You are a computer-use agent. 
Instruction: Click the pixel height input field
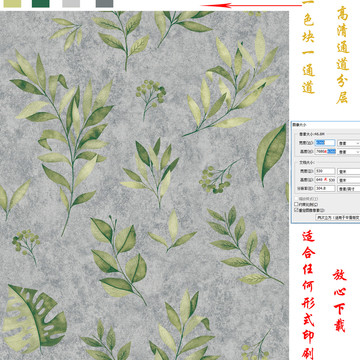point(325,151)
